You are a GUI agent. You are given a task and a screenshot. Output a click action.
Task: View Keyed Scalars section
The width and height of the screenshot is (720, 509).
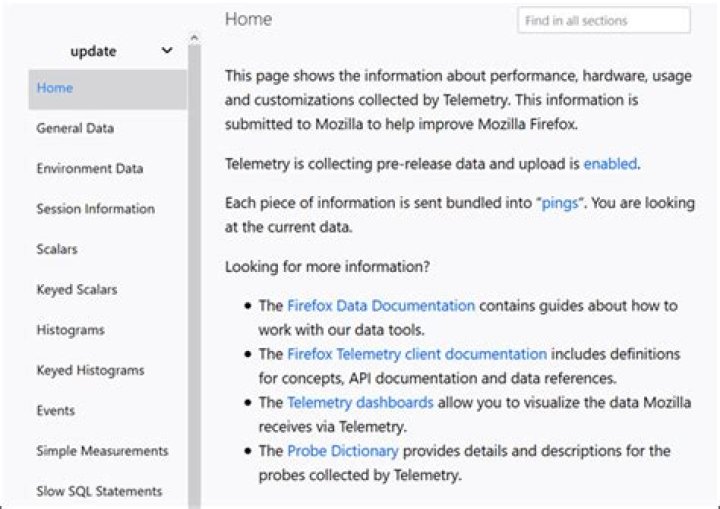click(77, 290)
